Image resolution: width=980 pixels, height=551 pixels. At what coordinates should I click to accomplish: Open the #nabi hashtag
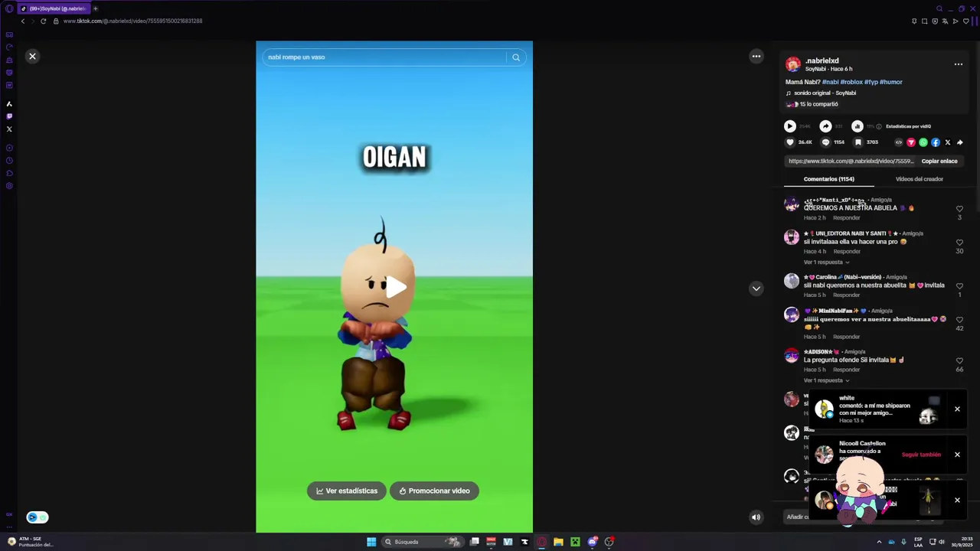point(830,82)
